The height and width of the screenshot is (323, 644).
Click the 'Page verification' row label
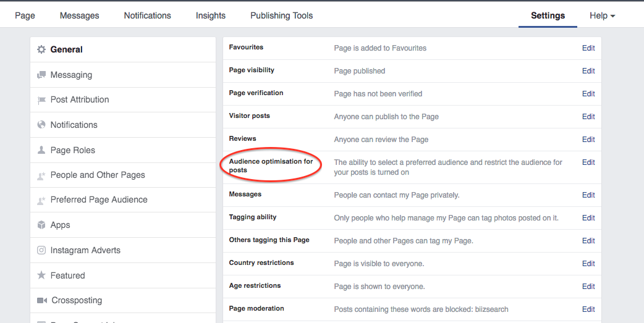[256, 93]
